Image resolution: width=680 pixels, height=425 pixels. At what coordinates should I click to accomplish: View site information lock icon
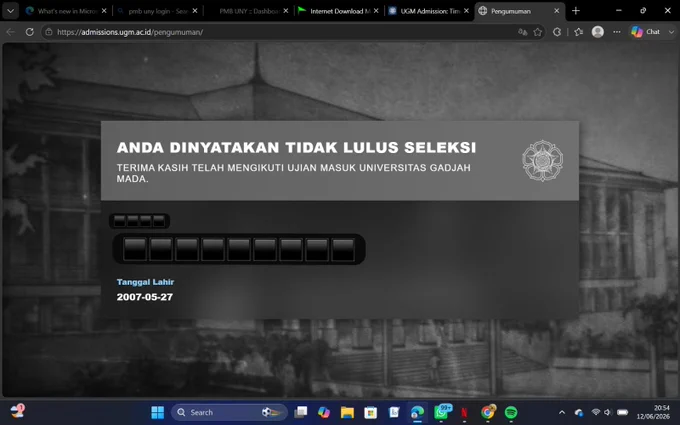pos(49,32)
